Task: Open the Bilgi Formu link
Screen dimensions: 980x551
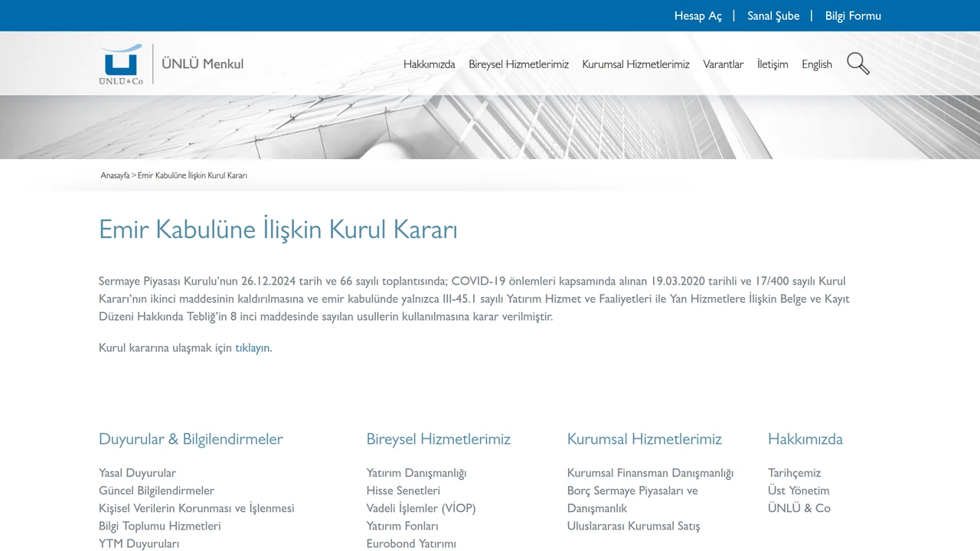Action: (853, 15)
